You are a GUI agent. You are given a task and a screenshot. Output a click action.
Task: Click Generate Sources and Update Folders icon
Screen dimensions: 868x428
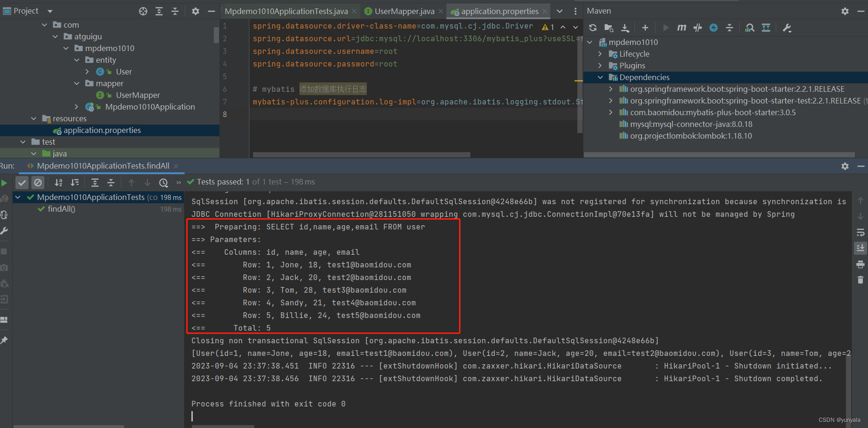click(x=609, y=28)
